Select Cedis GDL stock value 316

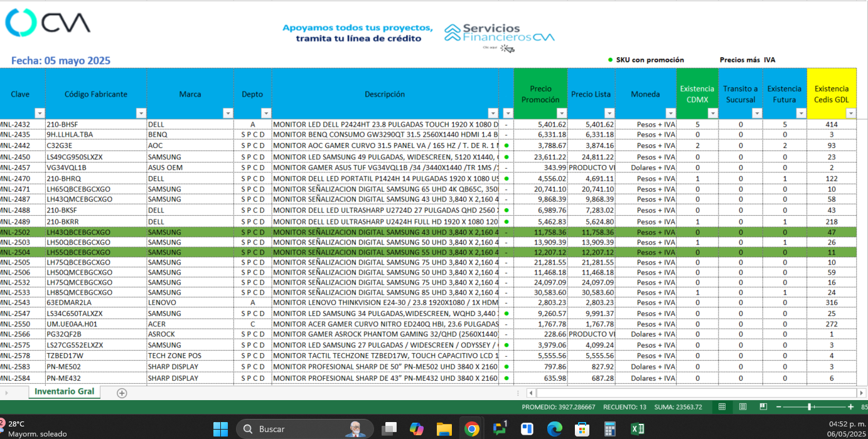[832, 303]
